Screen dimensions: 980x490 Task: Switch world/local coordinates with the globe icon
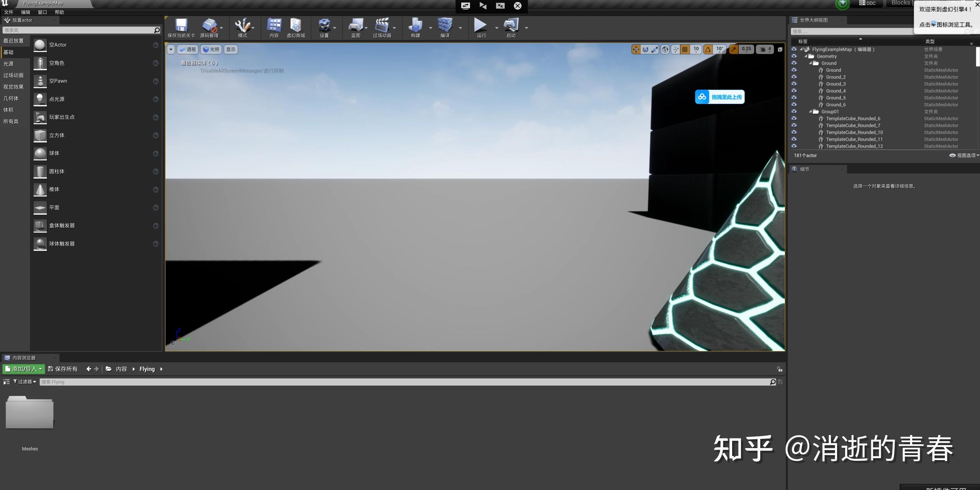[665, 49]
